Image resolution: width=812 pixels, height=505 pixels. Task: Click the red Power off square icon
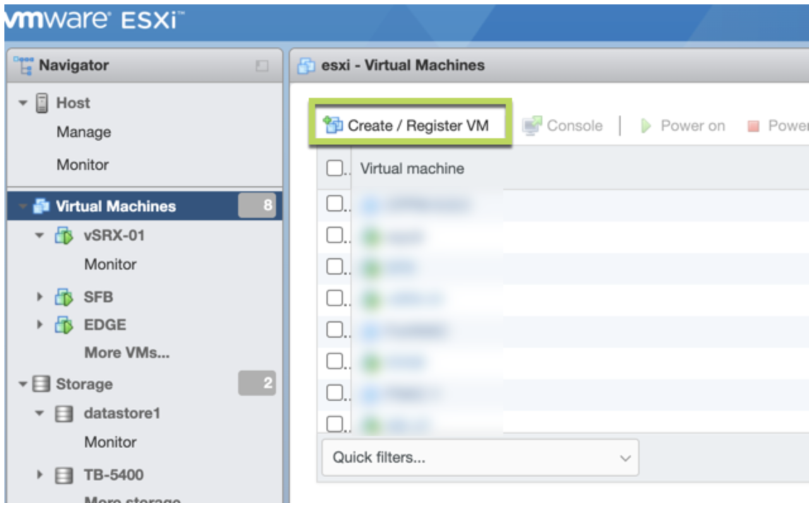point(753,126)
